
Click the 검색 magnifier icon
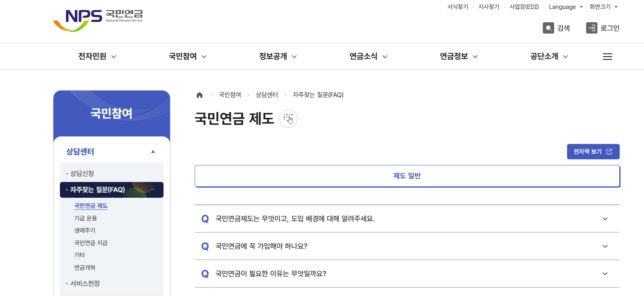(x=548, y=28)
